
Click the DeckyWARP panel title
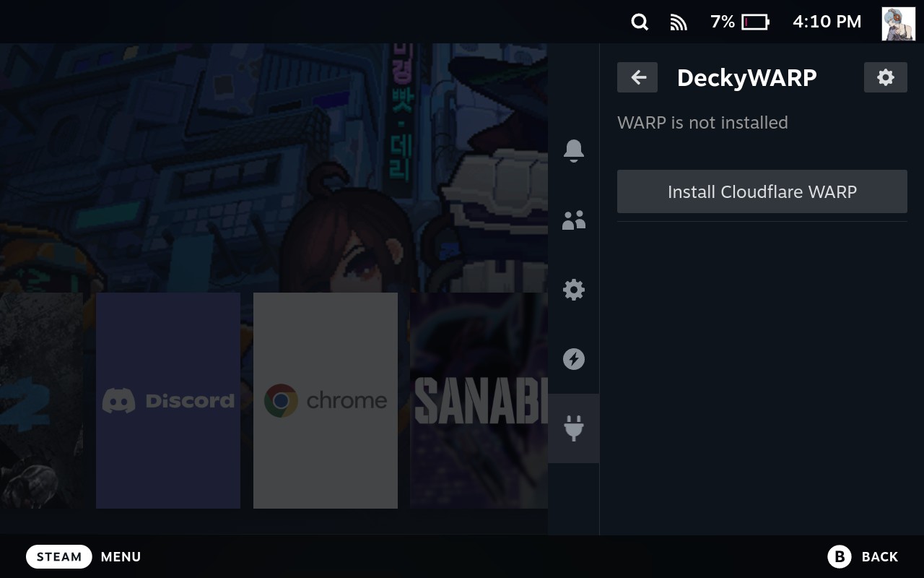coord(747,77)
